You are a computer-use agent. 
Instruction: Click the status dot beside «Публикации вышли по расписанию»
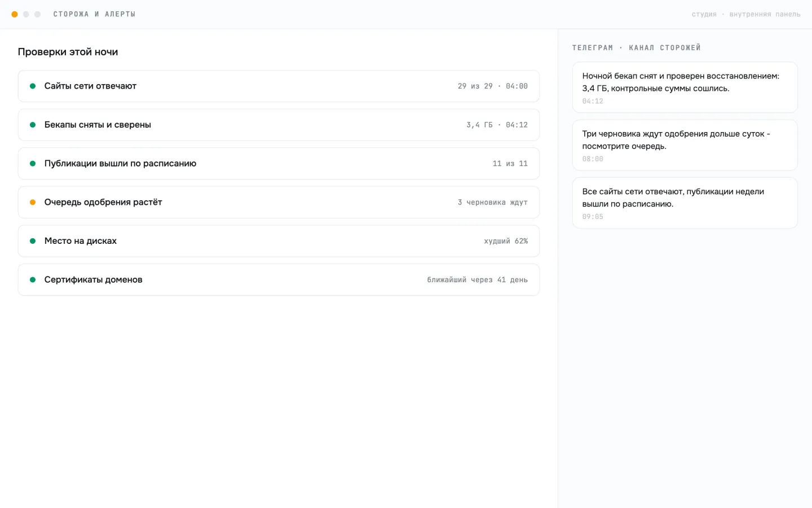click(x=33, y=164)
